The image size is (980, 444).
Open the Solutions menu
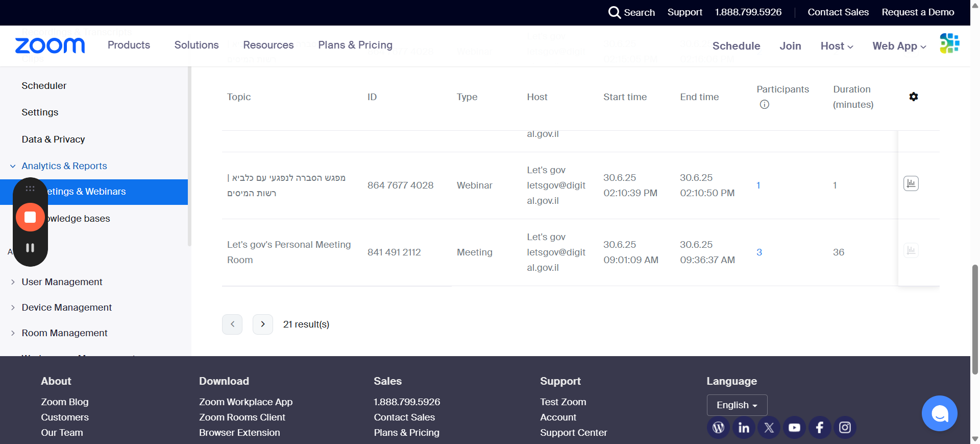tap(197, 45)
